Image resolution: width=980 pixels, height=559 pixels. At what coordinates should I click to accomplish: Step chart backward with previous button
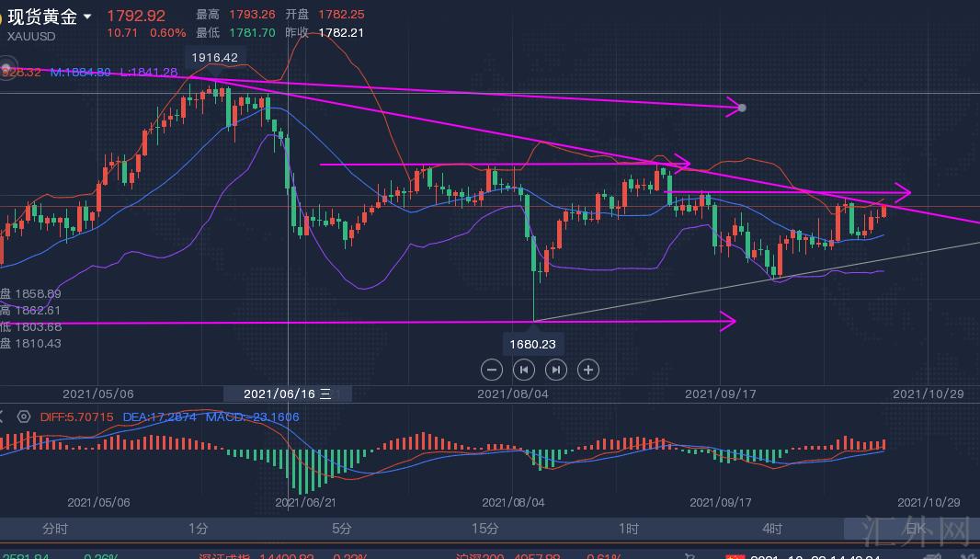pyautogui.click(x=523, y=370)
